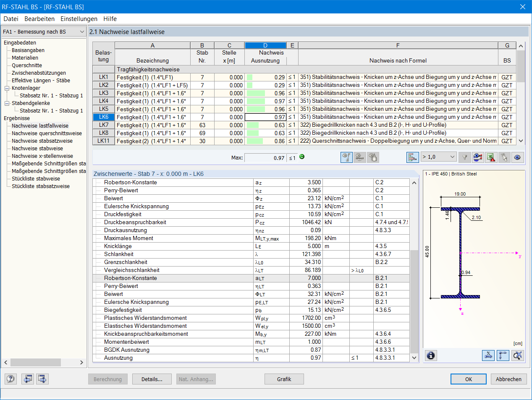Click fire resistance designs filter icon
The image size is (532, 400).
pyautogui.click(x=373, y=157)
